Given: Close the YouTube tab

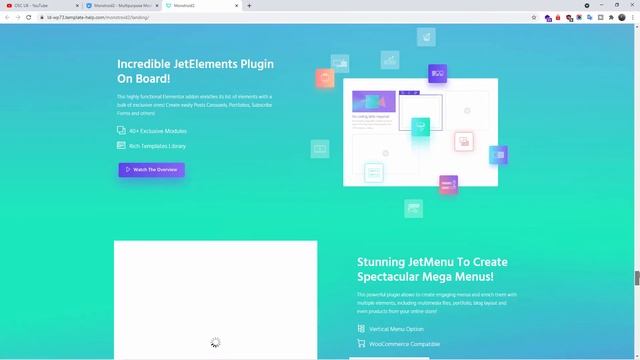Looking at the screenshot, I should 77,6.
